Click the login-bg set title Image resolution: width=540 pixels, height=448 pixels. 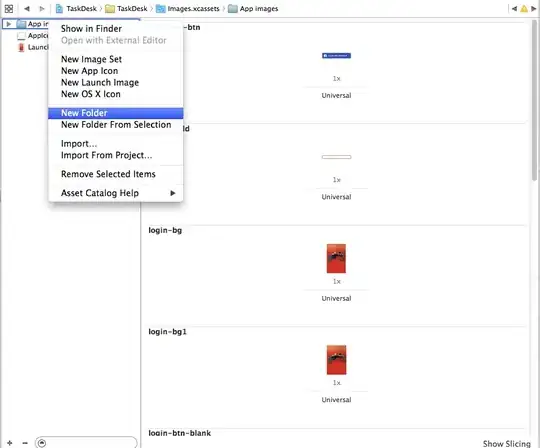click(165, 230)
